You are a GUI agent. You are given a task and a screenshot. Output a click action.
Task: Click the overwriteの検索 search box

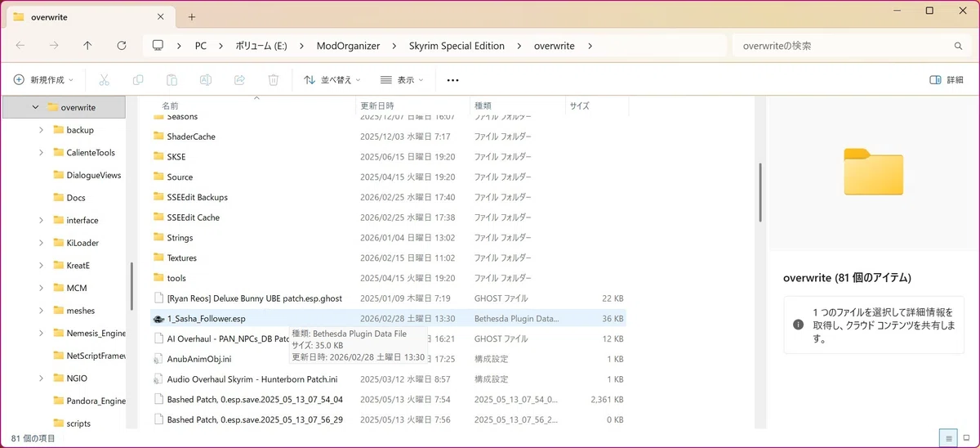[851, 46]
